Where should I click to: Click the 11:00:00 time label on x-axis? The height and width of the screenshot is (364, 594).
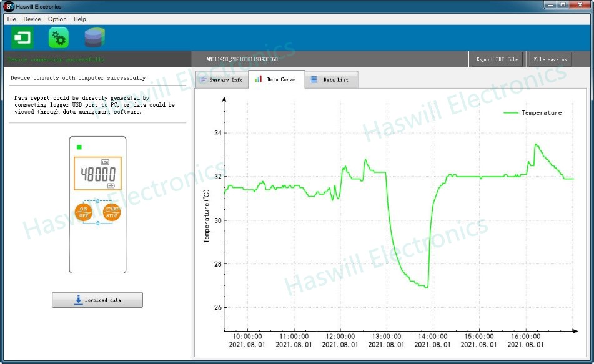(x=294, y=337)
